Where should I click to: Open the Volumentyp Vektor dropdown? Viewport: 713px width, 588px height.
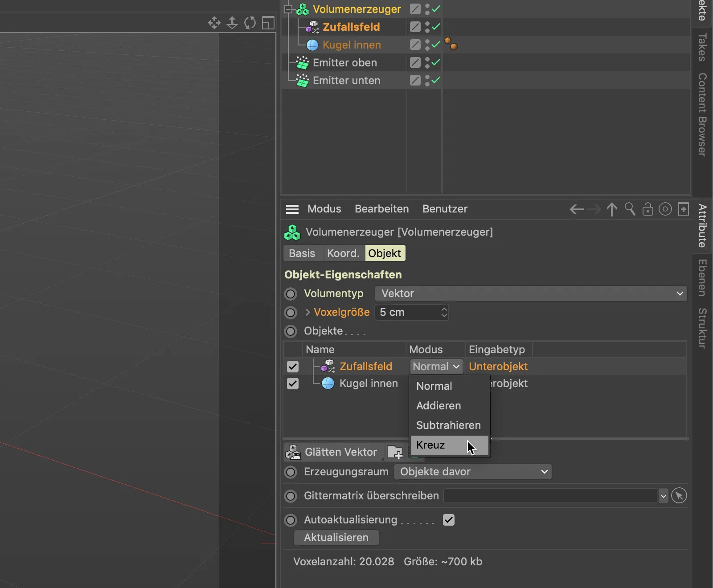coord(531,294)
